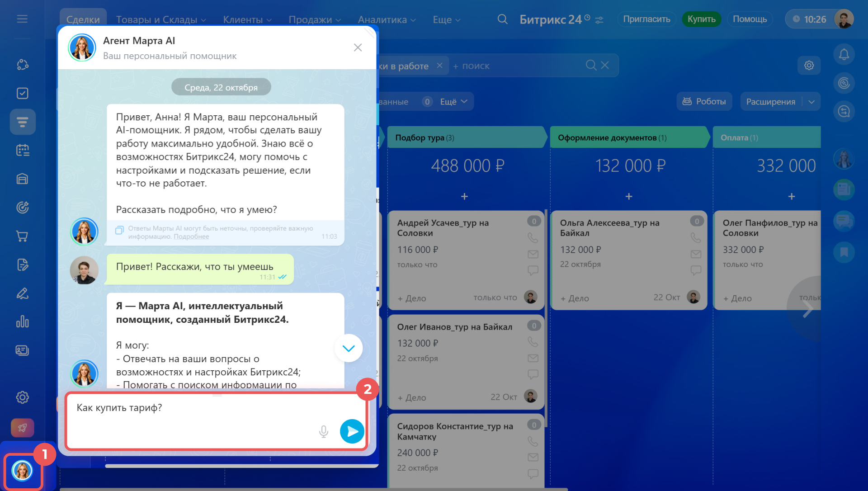Send the message with blue arrow button
The image size is (868, 491).
[352, 431]
